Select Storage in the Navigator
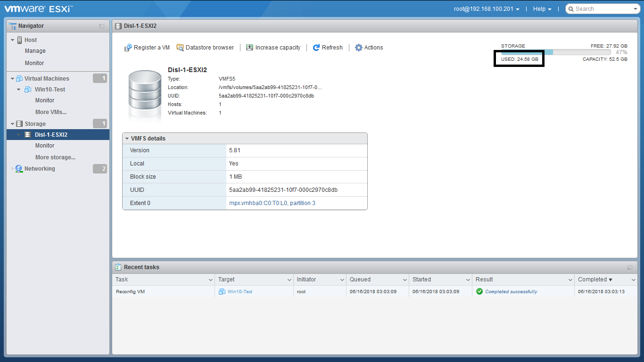The height and width of the screenshot is (362, 644). click(35, 124)
